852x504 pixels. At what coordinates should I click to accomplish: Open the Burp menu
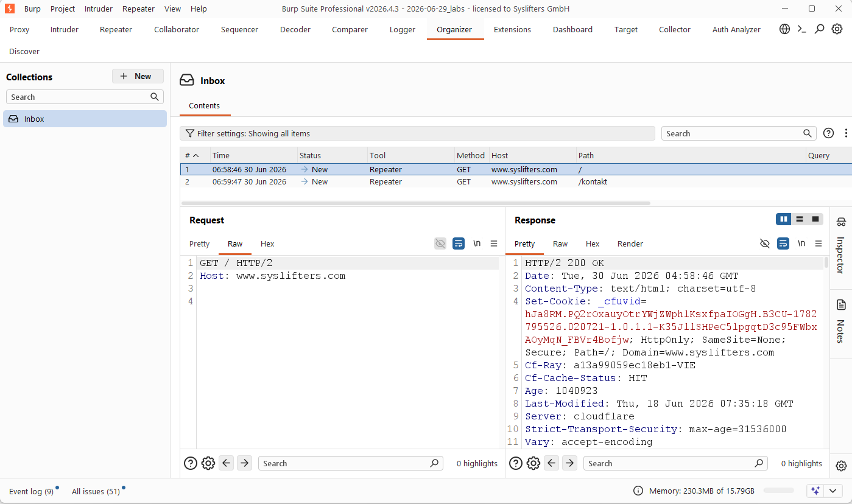coord(32,9)
